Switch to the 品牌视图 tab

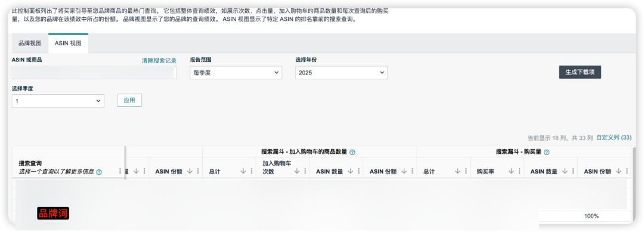(30, 44)
